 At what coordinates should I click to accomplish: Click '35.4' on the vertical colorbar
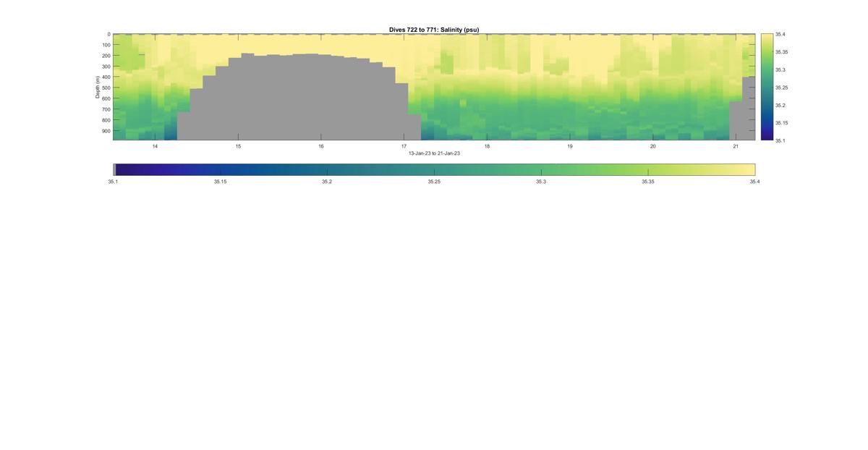tap(780, 34)
